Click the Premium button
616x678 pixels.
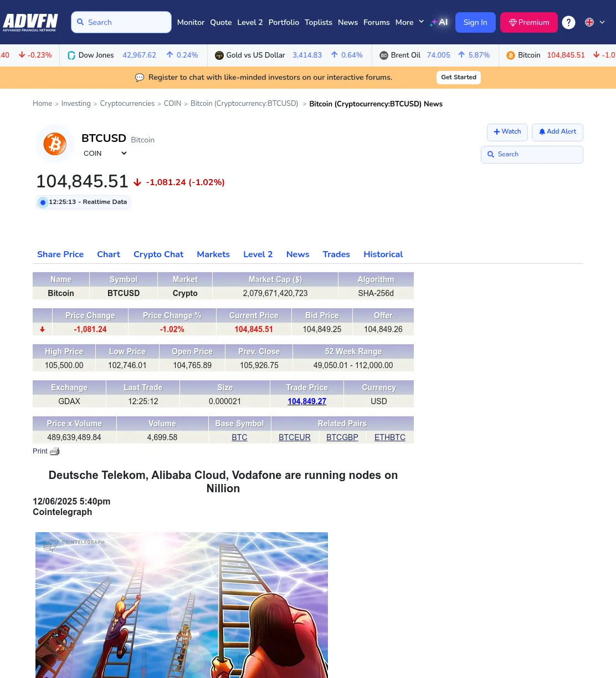pos(529,22)
